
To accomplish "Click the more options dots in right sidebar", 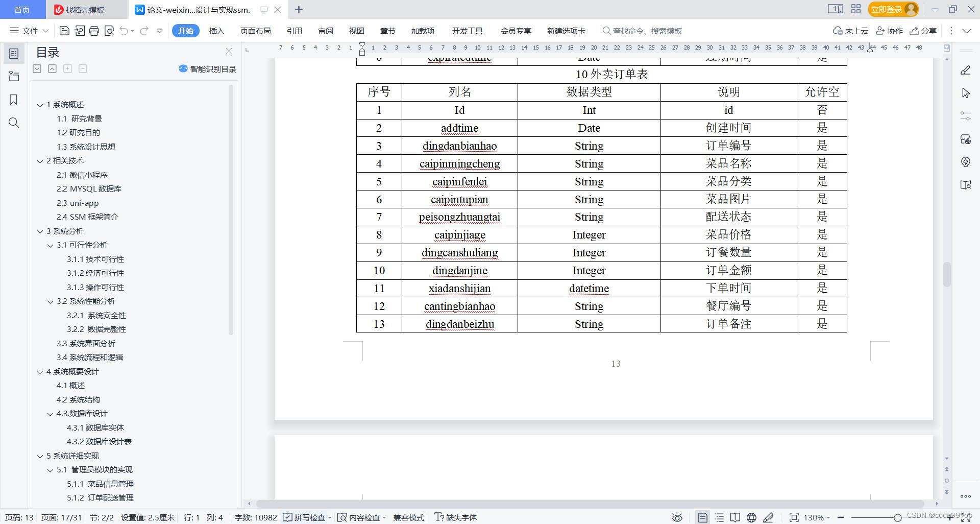I will tap(965, 496).
